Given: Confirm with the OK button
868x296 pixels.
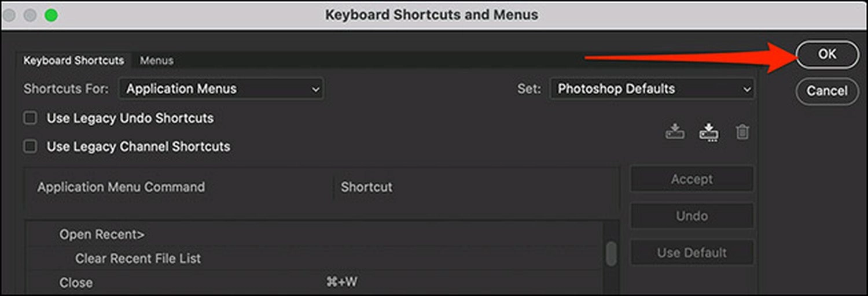Looking at the screenshot, I should 827,54.
